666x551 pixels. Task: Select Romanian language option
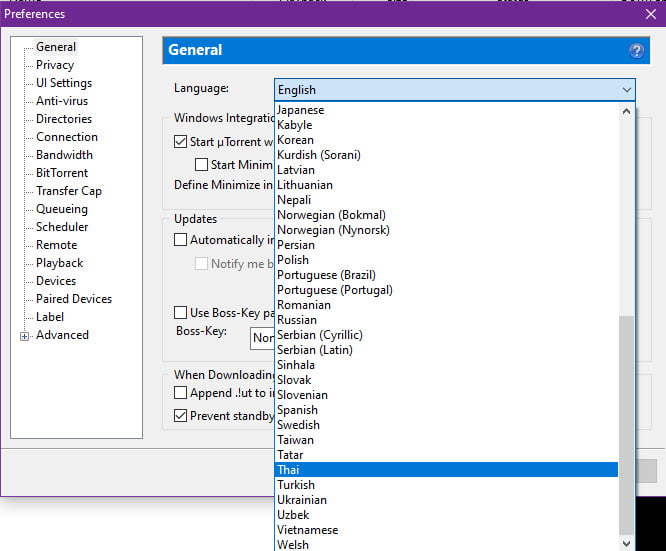[446, 305]
